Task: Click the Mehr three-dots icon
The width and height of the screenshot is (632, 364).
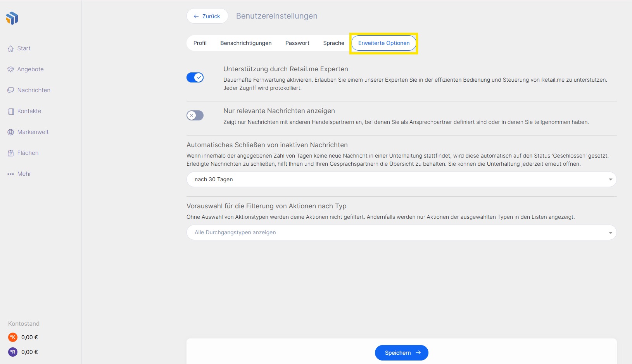Action: coord(11,174)
